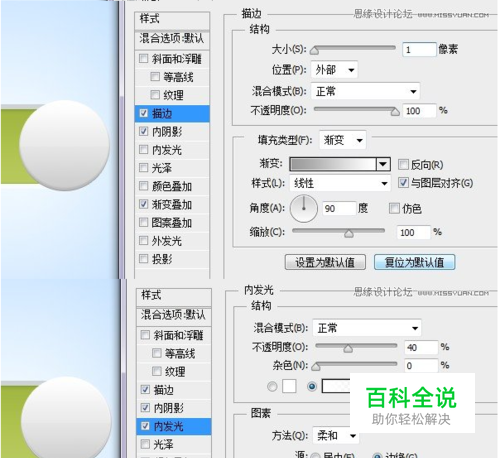Enable 等高线 checkbox in the Inner Glow dialog
Image resolution: width=500 pixels, height=458 pixels.
157,353
